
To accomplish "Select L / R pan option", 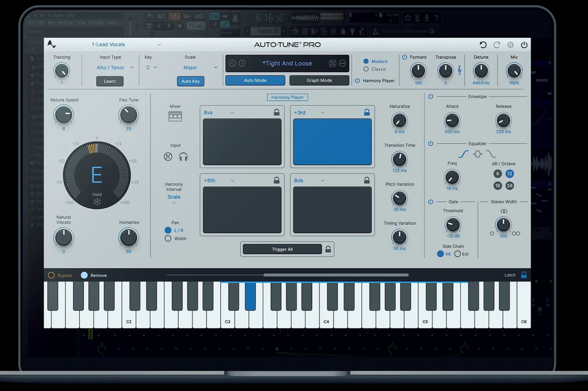I will pyautogui.click(x=168, y=230).
